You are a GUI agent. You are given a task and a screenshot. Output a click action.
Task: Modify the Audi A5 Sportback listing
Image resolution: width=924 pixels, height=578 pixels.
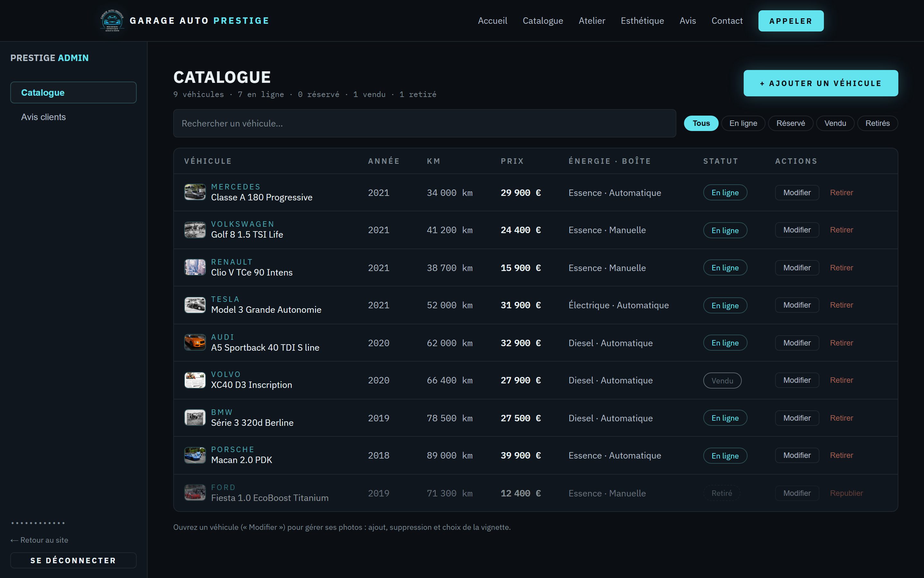[x=797, y=343]
